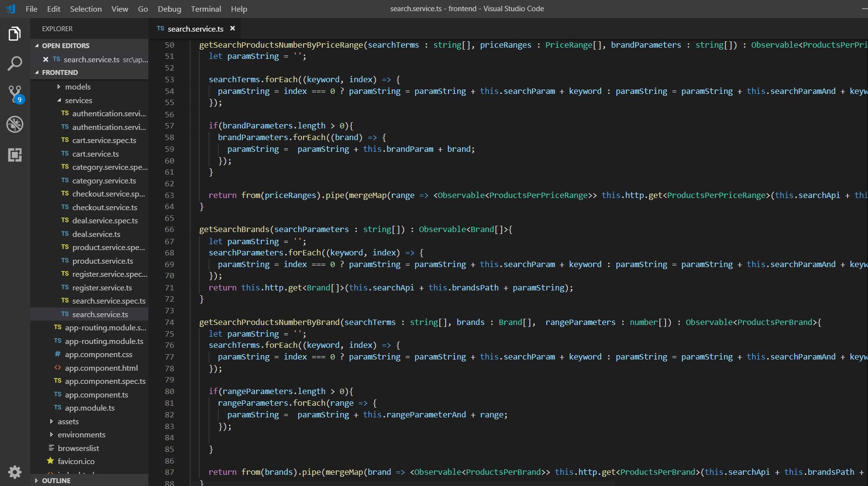This screenshot has width=868, height=486.
Task: Open the Terminal menu
Action: 206,9
